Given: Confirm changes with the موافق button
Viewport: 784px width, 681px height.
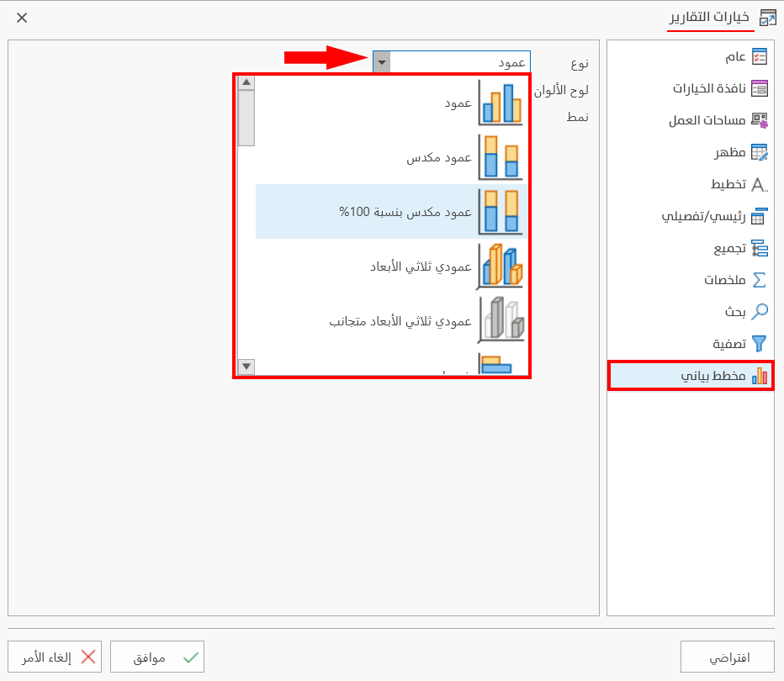Looking at the screenshot, I should click(157, 657).
